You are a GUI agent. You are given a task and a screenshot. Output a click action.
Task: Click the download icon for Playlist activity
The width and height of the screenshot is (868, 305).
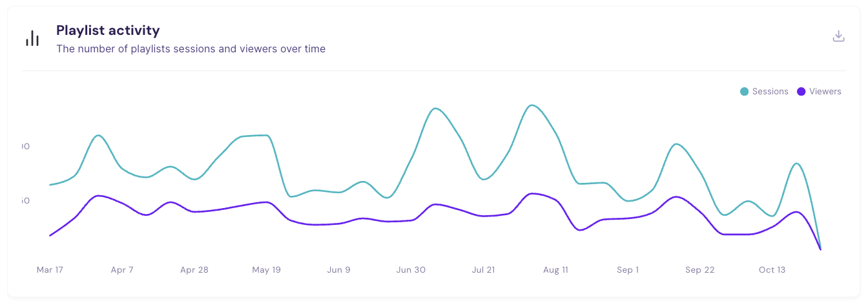pyautogui.click(x=838, y=36)
